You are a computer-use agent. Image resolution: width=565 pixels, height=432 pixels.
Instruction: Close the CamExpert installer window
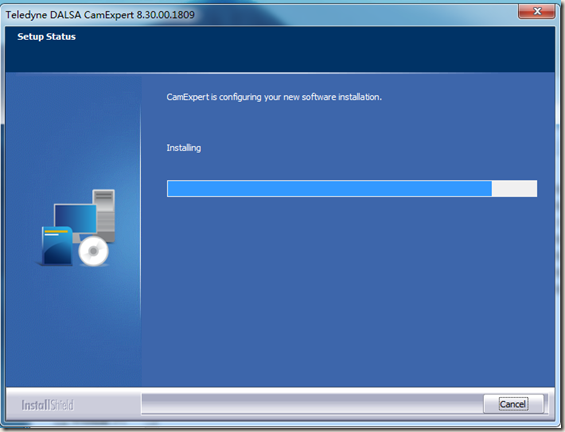tap(537, 11)
